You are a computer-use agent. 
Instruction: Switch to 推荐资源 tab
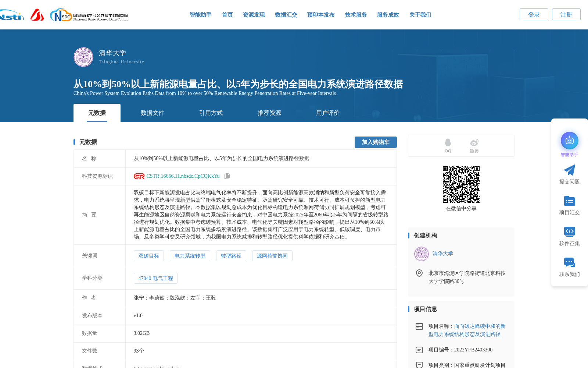(269, 113)
